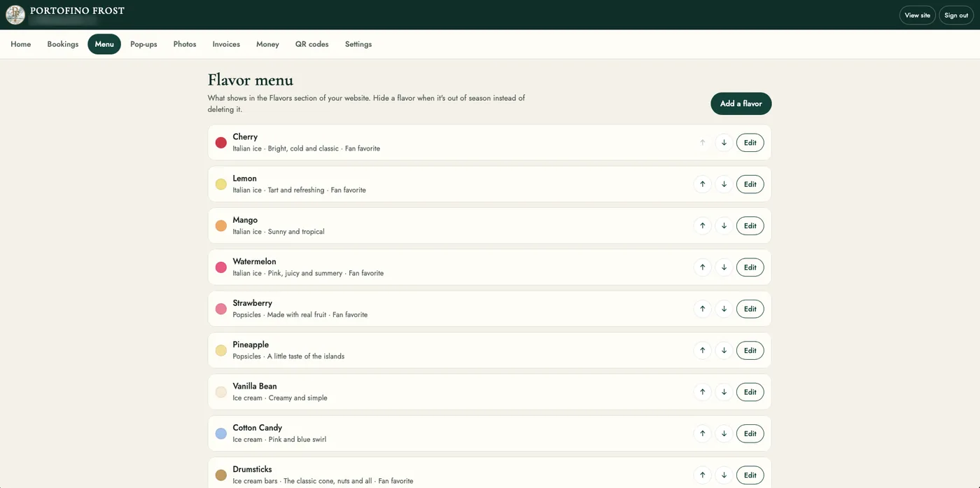Edit the Cotton Candy flavor
This screenshot has height=488, width=980.
pos(750,433)
